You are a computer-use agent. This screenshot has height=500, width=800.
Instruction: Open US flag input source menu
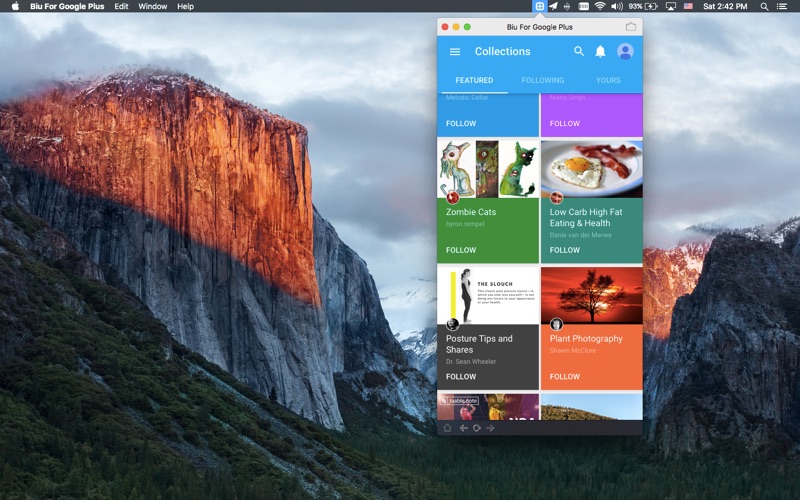688,6
